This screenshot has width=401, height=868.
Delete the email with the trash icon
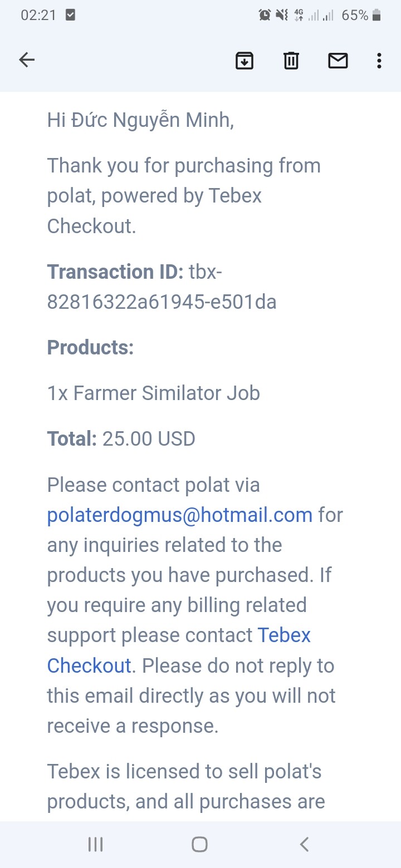click(291, 60)
